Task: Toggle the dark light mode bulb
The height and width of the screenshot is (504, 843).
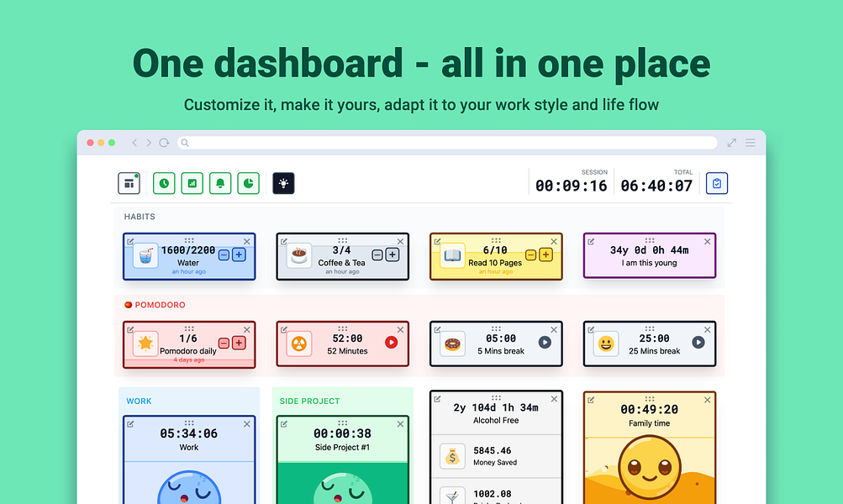Action: click(x=283, y=183)
